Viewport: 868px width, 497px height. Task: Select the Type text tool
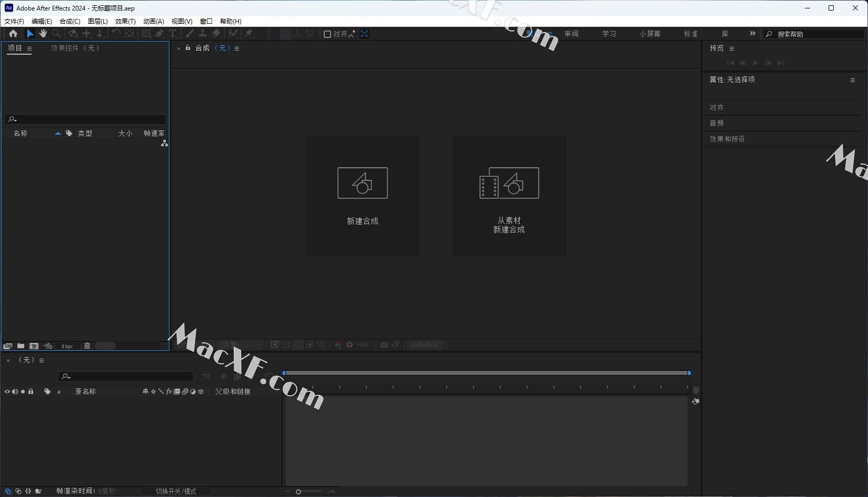click(x=173, y=34)
